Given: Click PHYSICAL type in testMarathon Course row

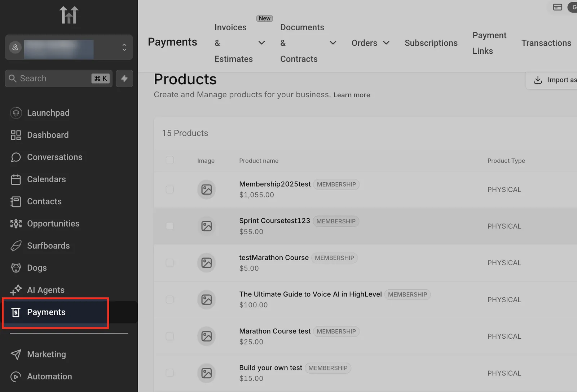Looking at the screenshot, I should coord(504,263).
